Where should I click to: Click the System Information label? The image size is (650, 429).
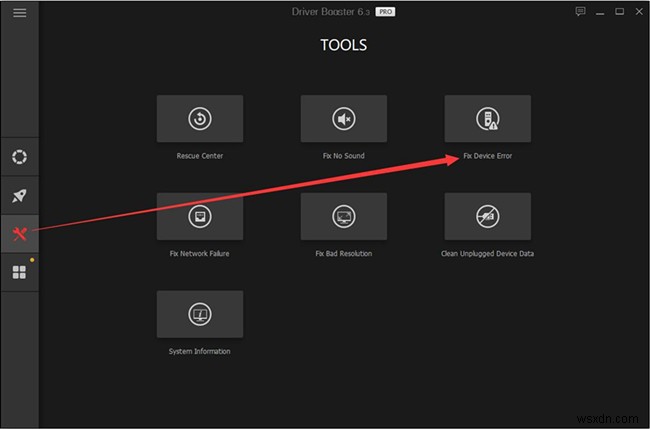click(199, 351)
